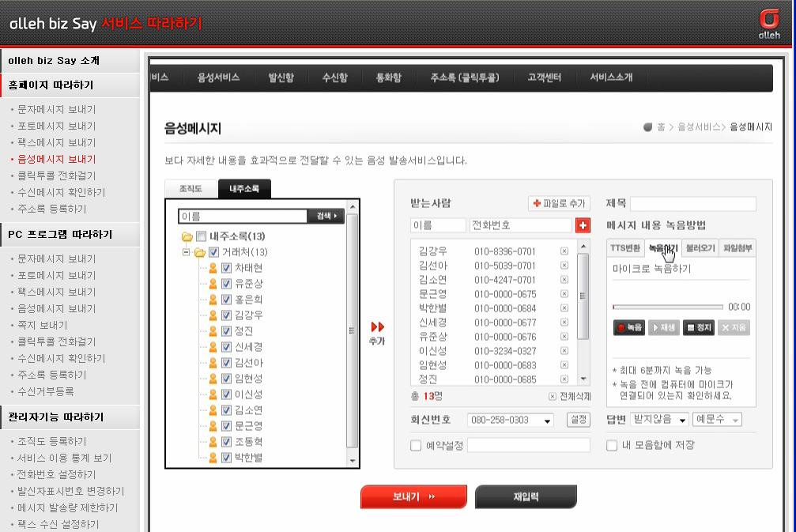The image size is (796, 532).
Task: Uncheck the 유준상 tree checkbox
Action: click(x=226, y=284)
